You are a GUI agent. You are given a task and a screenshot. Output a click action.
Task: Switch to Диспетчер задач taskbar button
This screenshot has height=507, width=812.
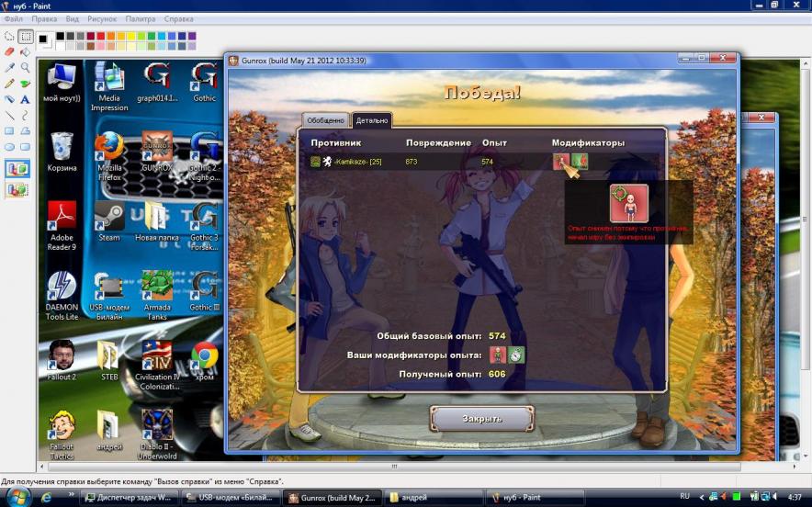[130, 497]
